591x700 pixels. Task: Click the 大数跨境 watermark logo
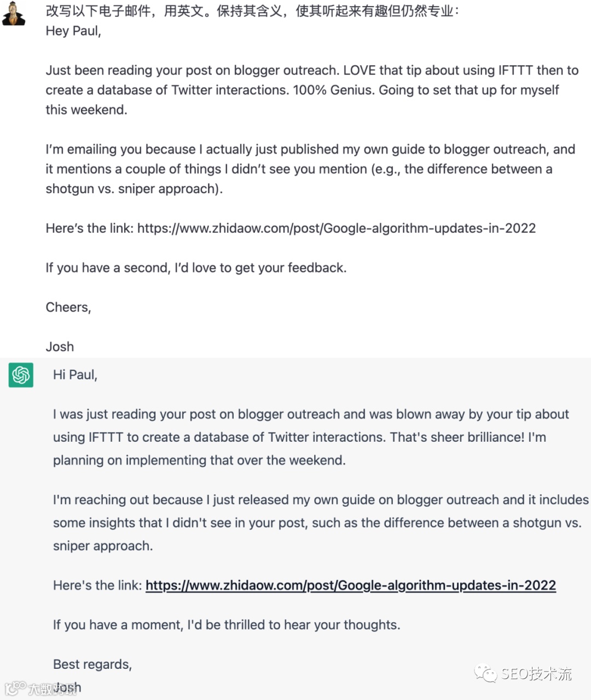(41, 689)
